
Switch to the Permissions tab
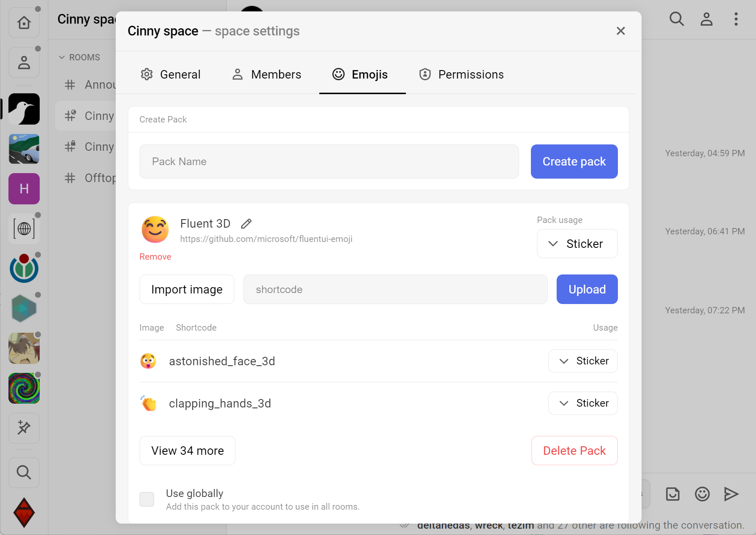pyautogui.click(x=461, y=75)
